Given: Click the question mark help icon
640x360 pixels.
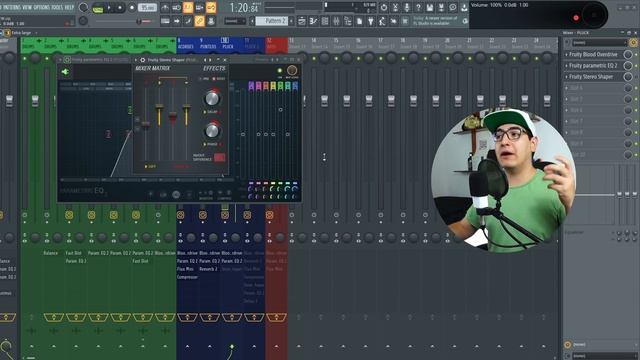Looking at the screenshot, I should point(418,7).
